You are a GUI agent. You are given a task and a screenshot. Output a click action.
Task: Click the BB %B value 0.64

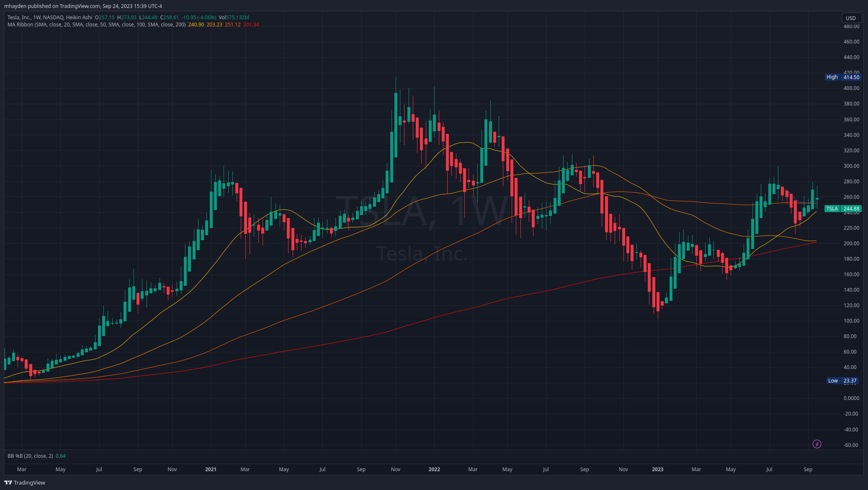coord(61,456)
